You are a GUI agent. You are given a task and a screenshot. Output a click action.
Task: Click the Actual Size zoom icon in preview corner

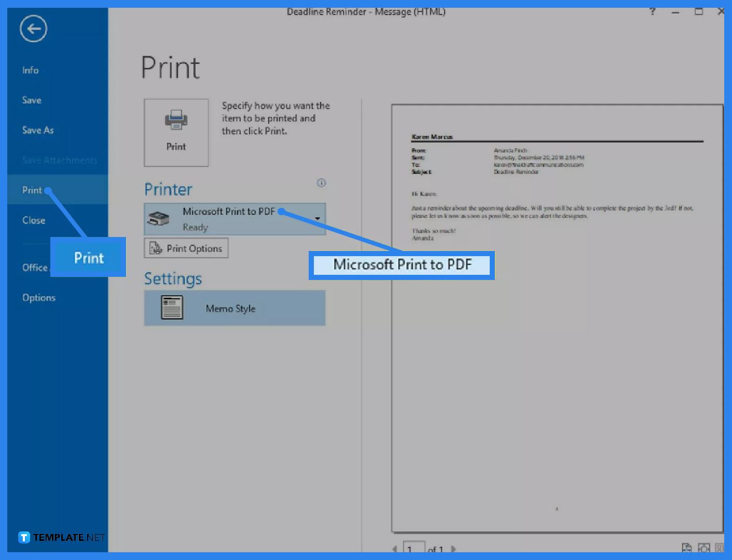686,548
